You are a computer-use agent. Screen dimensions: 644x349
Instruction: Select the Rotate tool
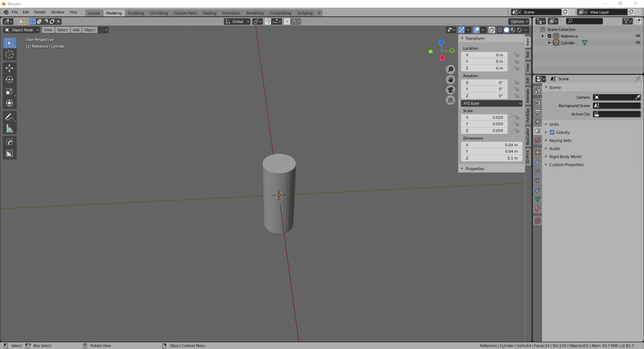click(9, 80)
